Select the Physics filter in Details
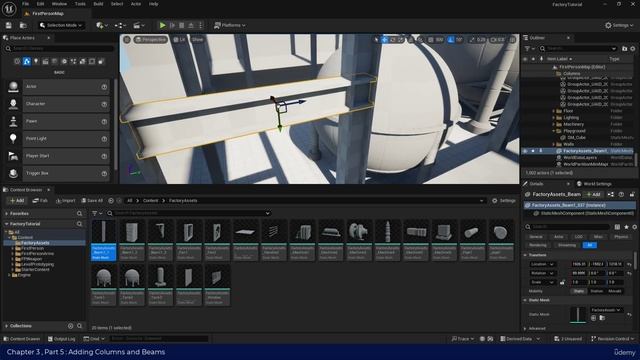The width and height of the screenshot is (640, 360). point(621,237)
